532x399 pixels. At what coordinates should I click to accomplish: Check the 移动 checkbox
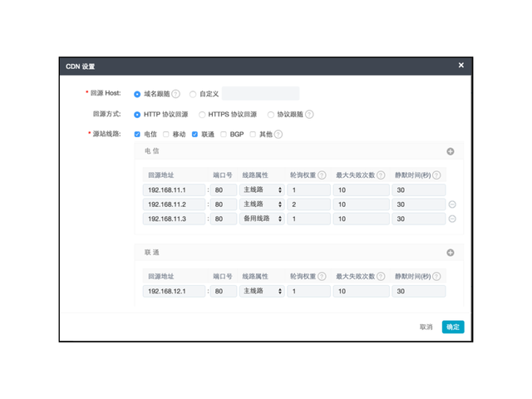click(166, 135)
